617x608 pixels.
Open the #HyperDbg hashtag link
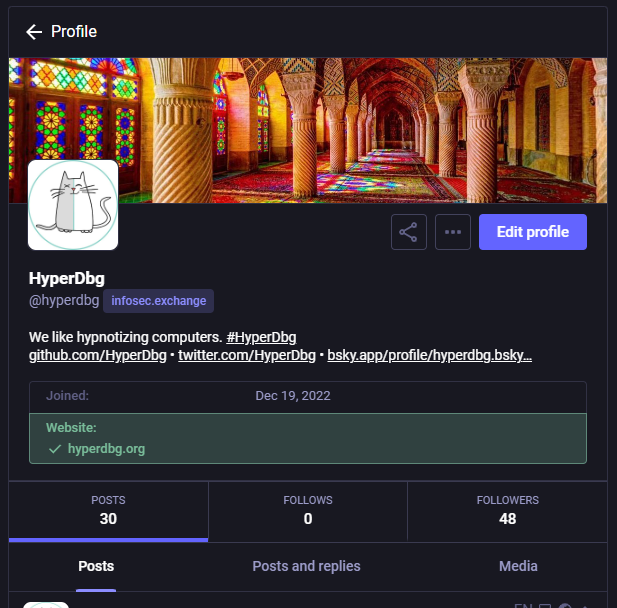(261, 337)
